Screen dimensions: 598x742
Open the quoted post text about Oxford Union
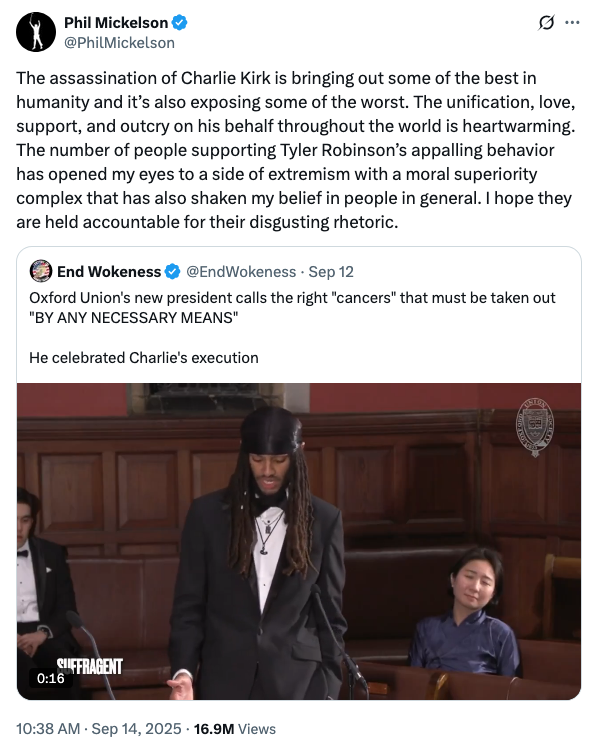point(292,308)
